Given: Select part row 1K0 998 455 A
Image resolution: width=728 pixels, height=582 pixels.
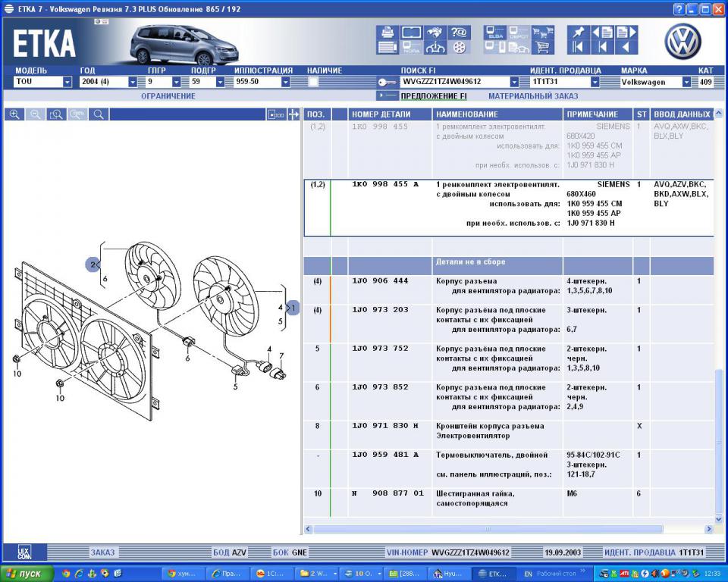Looking at the screenshot, I should (x=509, y=208).
